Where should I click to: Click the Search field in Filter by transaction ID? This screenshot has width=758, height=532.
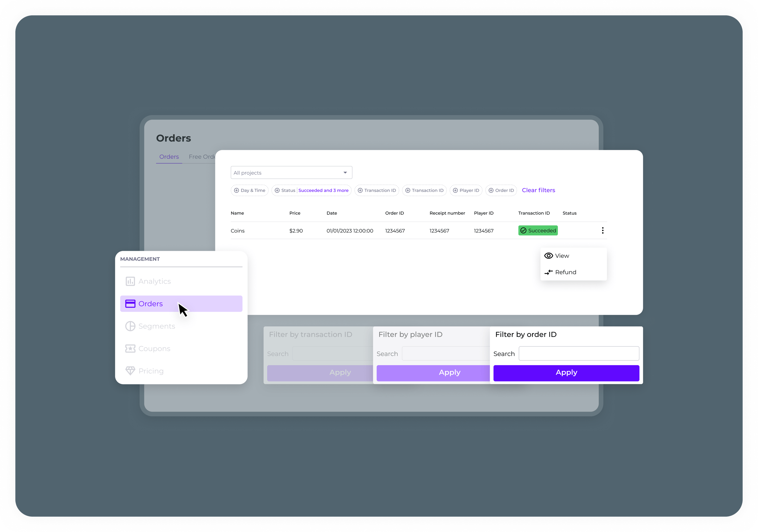click(333, 354)
